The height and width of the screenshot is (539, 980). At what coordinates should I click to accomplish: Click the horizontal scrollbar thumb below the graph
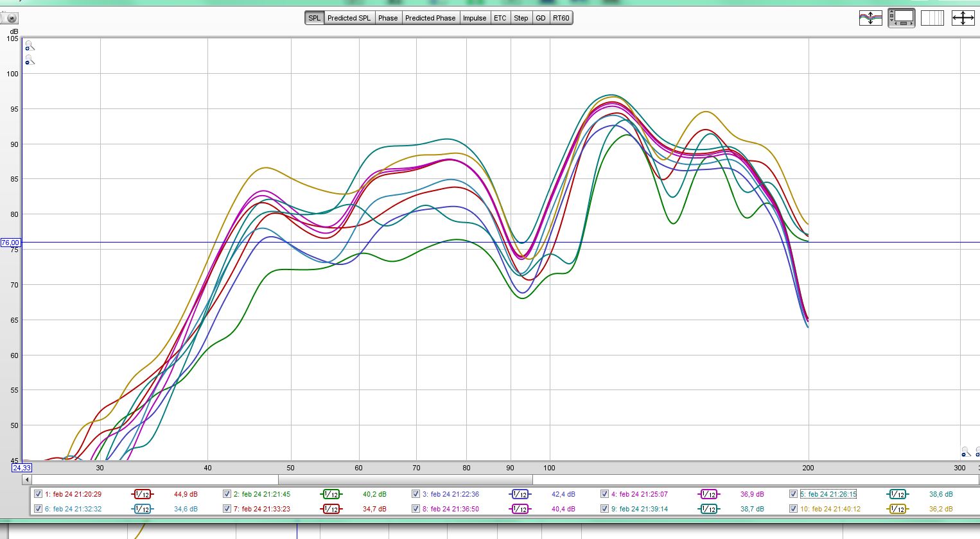(405, 479)
